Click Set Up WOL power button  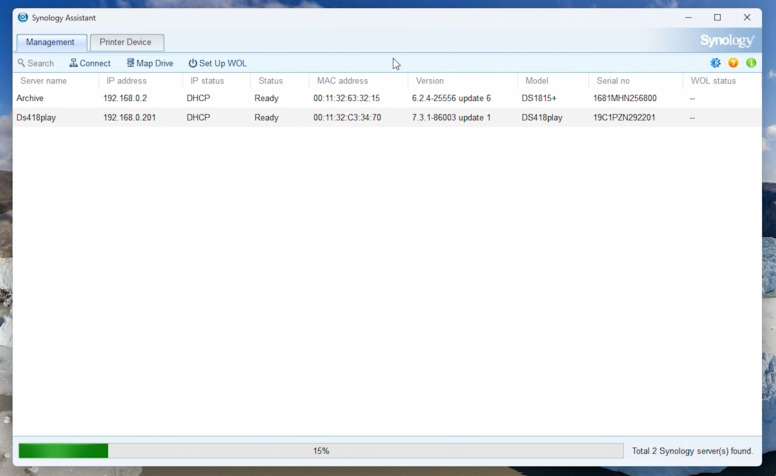(217, 63)
